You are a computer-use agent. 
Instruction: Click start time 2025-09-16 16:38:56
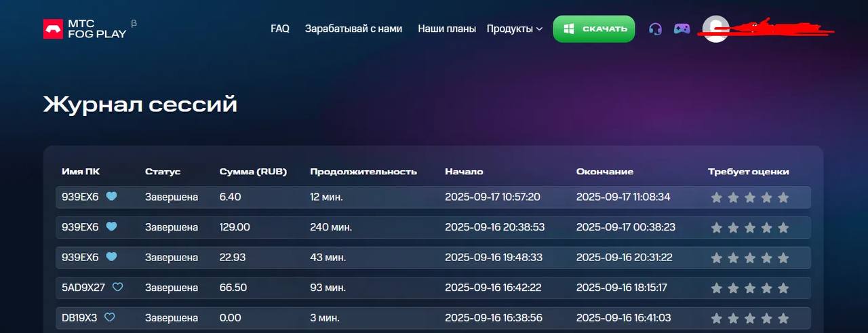coord(494,317)
